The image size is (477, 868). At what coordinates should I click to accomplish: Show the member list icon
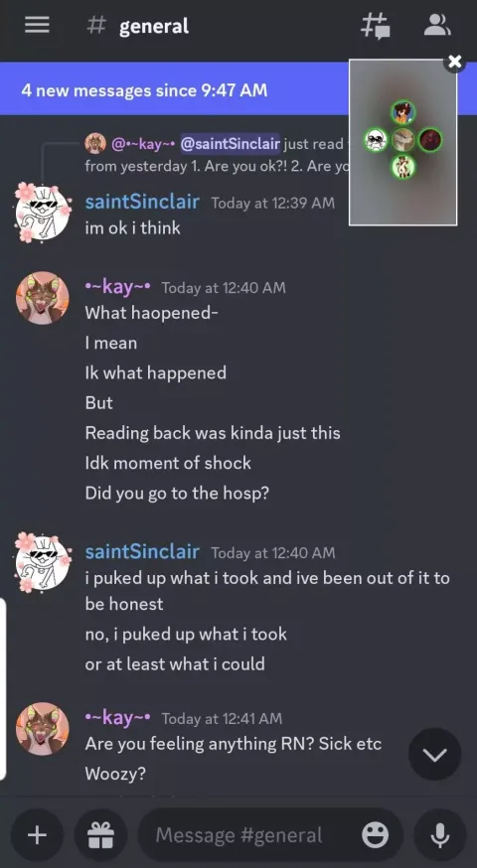(437, 25)
